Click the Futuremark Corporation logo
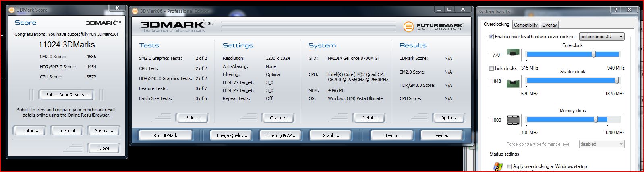Viewport: 644px width, 172px height. pos(433,27)
